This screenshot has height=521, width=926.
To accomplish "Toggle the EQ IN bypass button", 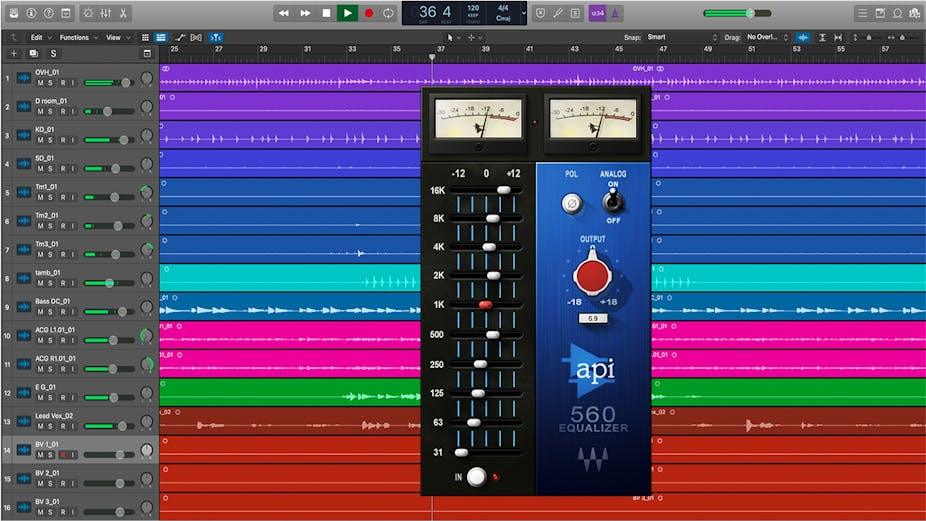I will point(477,477).
